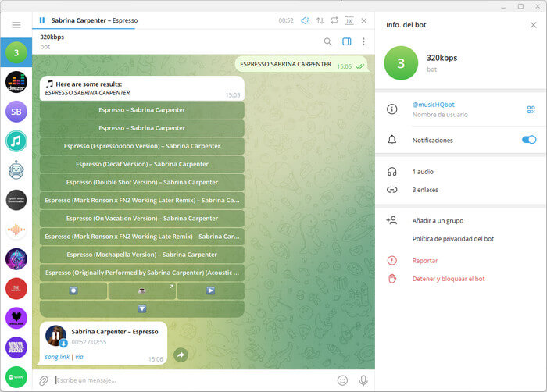Pause playback in the top player bar
Screen dimensions: 547x392
(x=42, y=20)
